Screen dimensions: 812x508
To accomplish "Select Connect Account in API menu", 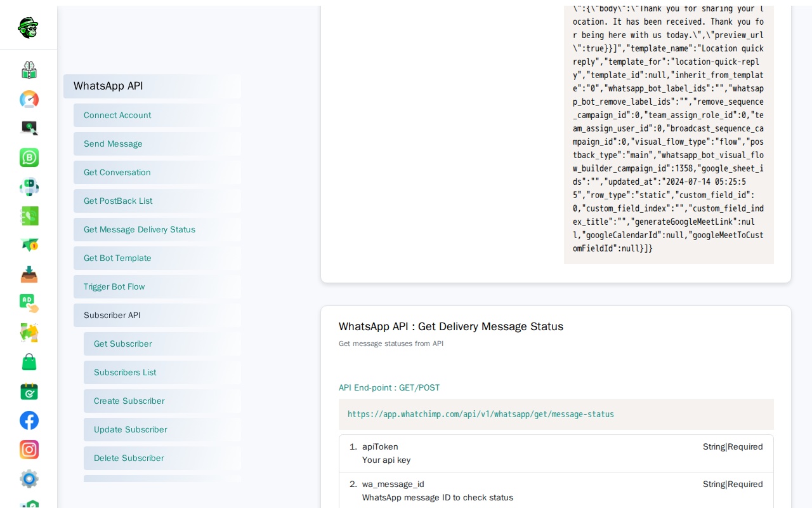I will [157, 116].
